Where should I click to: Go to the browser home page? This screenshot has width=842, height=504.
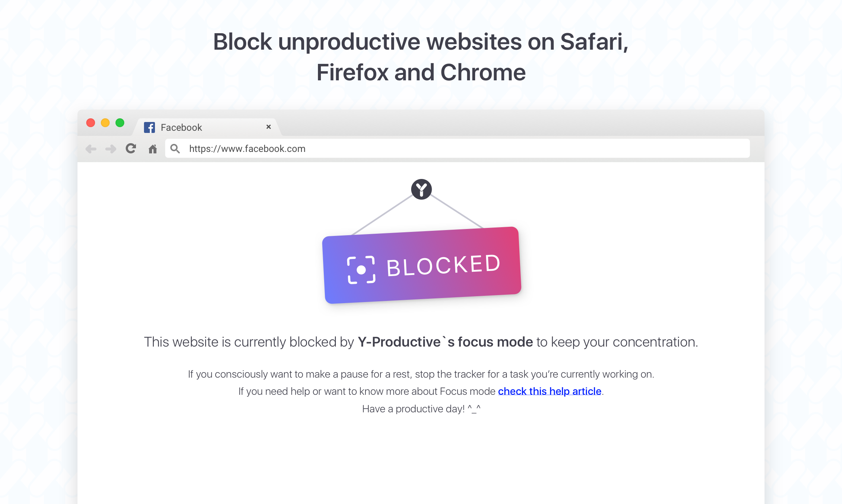click(x=153, y=149)
